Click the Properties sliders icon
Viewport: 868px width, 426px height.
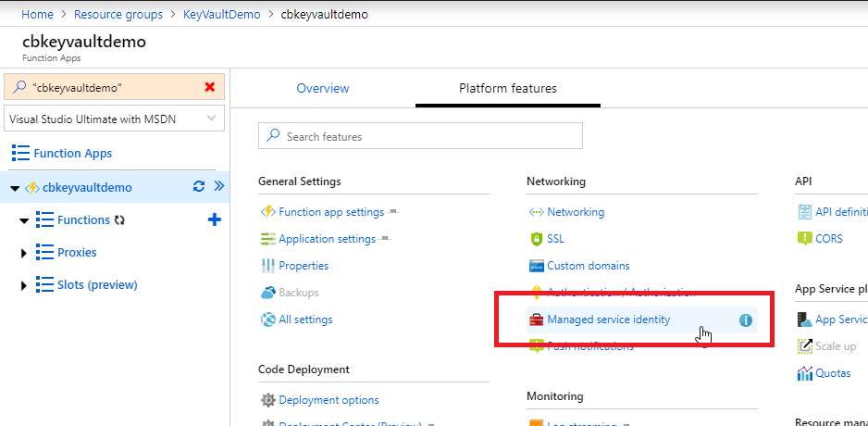tap(268, 266)
